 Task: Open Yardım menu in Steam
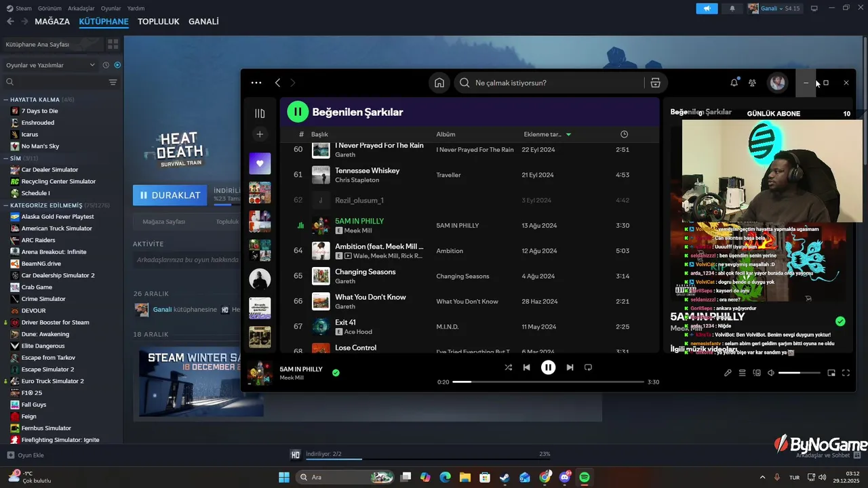[x=136, y=8]
